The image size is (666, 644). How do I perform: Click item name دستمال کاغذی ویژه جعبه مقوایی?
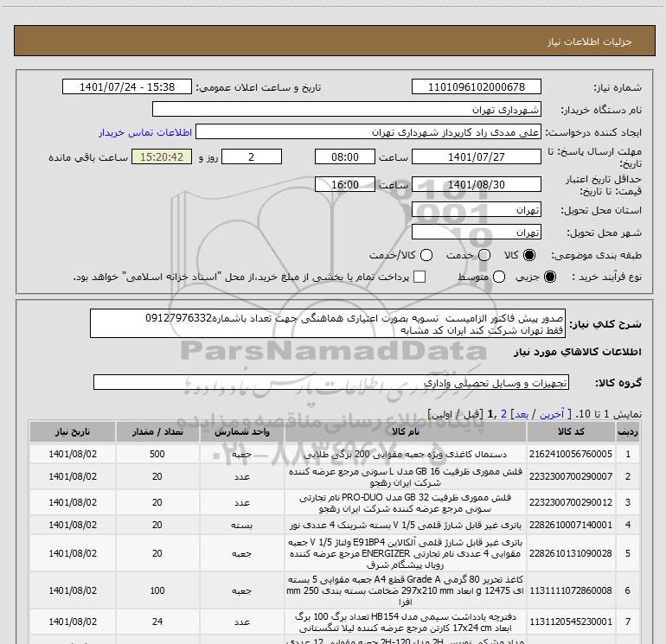tap(405, 454)
